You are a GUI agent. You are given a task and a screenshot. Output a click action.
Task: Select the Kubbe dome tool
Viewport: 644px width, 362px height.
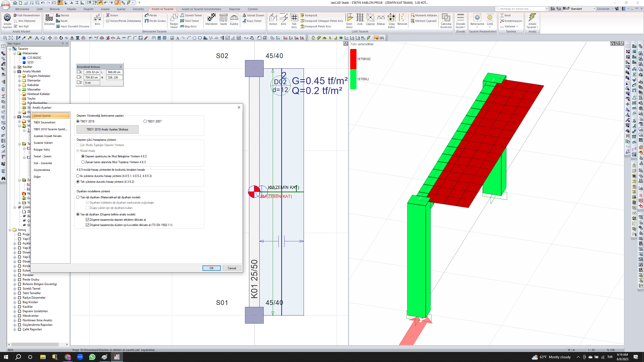234,20
